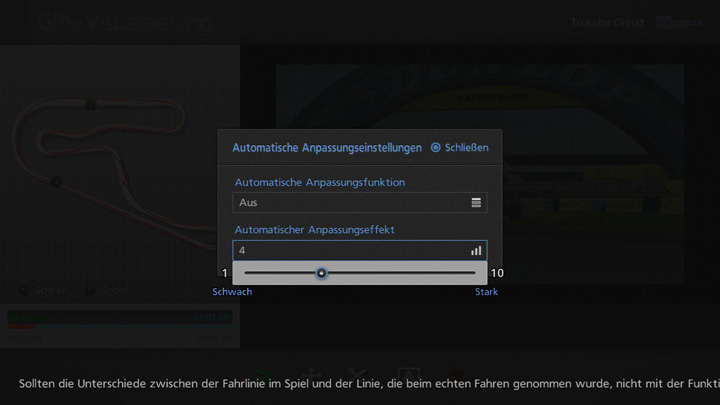Click the slider track near maximum 10
This screenshot has width=720, height=405.
click(x=468, y=273)
